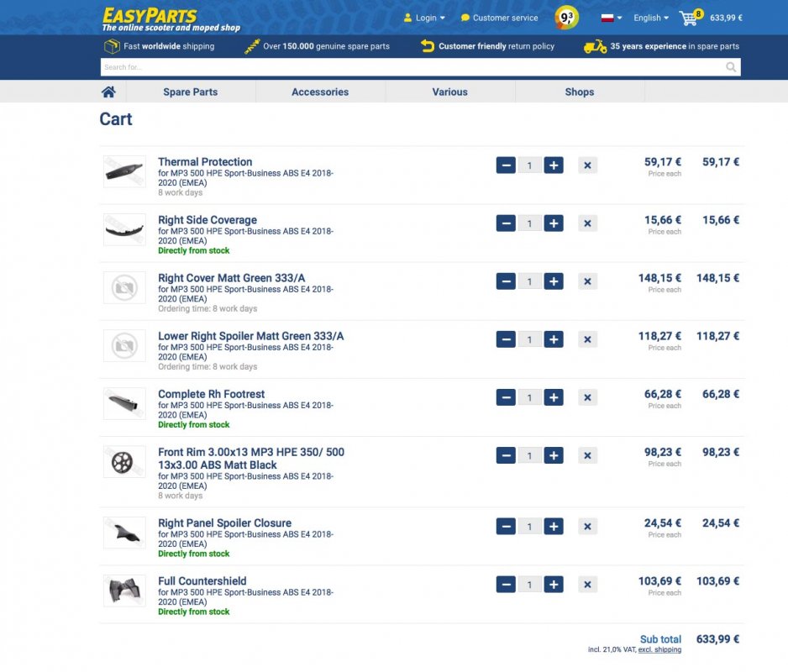Decrease quantity of Lower Right Spoiler
The height and width of the screenshot is (672, 788).
506,339
